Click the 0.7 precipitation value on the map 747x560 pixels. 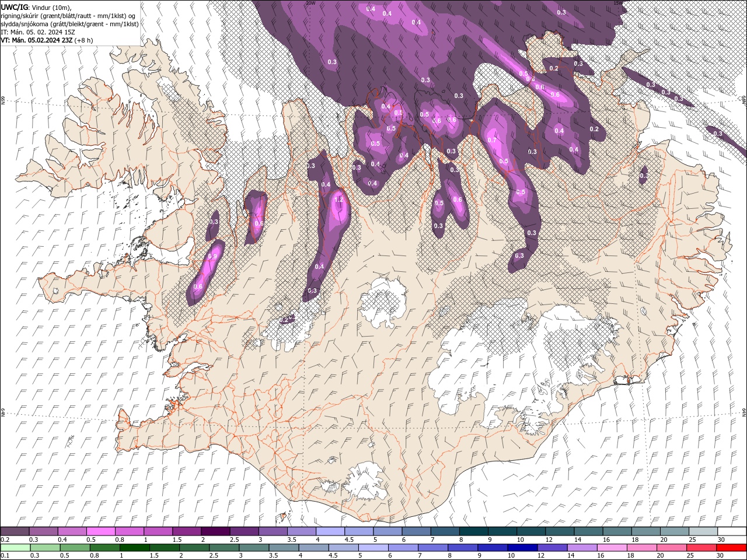point(492,140)
